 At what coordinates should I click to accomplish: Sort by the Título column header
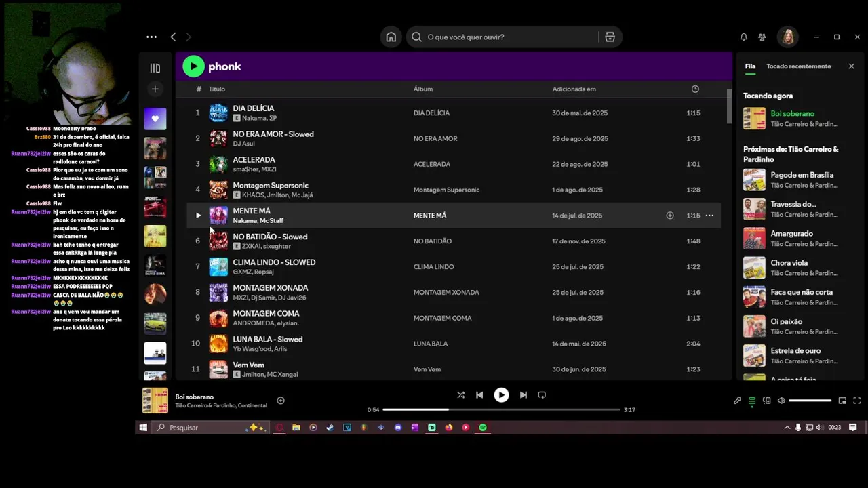[217, 89]
